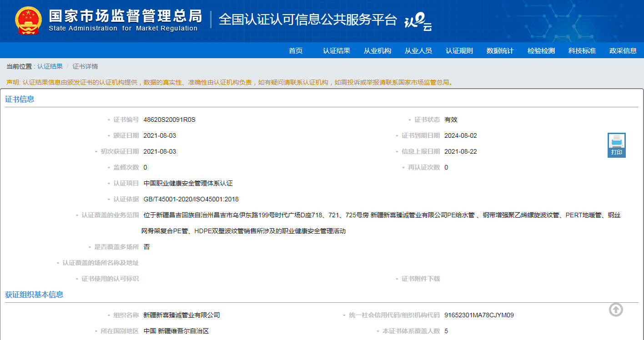Go to 从业机构 in navigation bar
This screenshot has height=340, width=644.
[377, 50]
